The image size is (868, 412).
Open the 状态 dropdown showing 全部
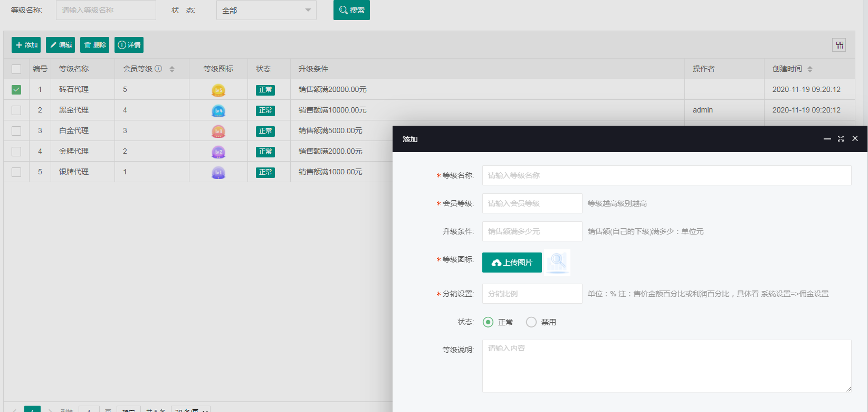pyautogui.click(x=266, y=10)
